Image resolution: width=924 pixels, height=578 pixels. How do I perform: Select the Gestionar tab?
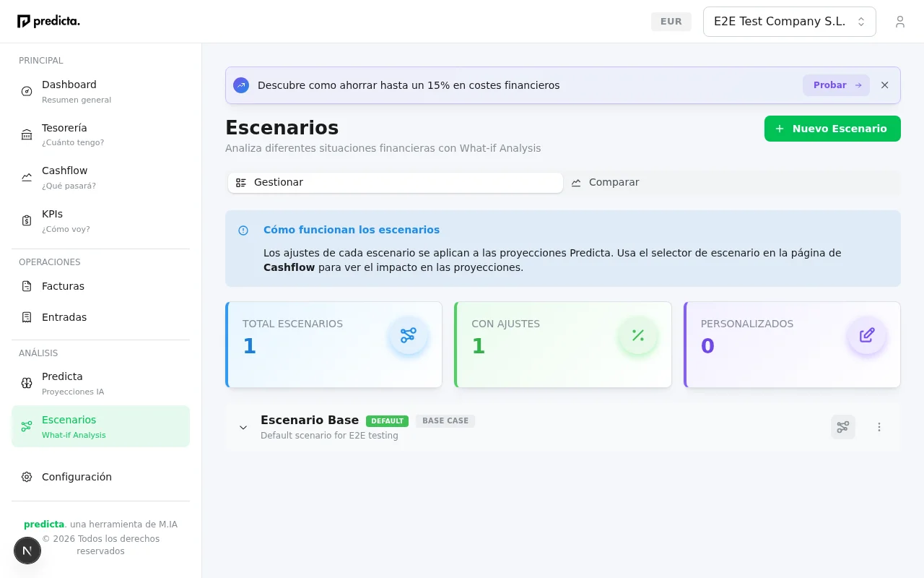[395, 182]
